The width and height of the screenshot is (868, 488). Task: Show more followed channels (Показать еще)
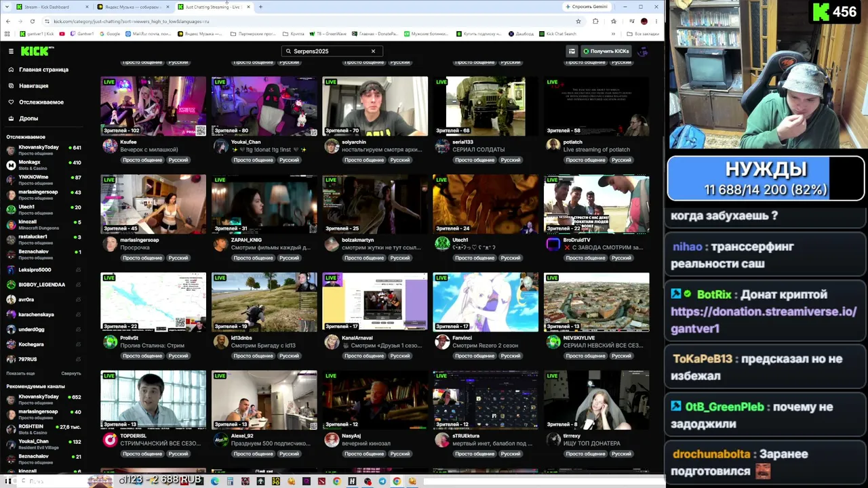pyautogui.click(x=20, y=373)
